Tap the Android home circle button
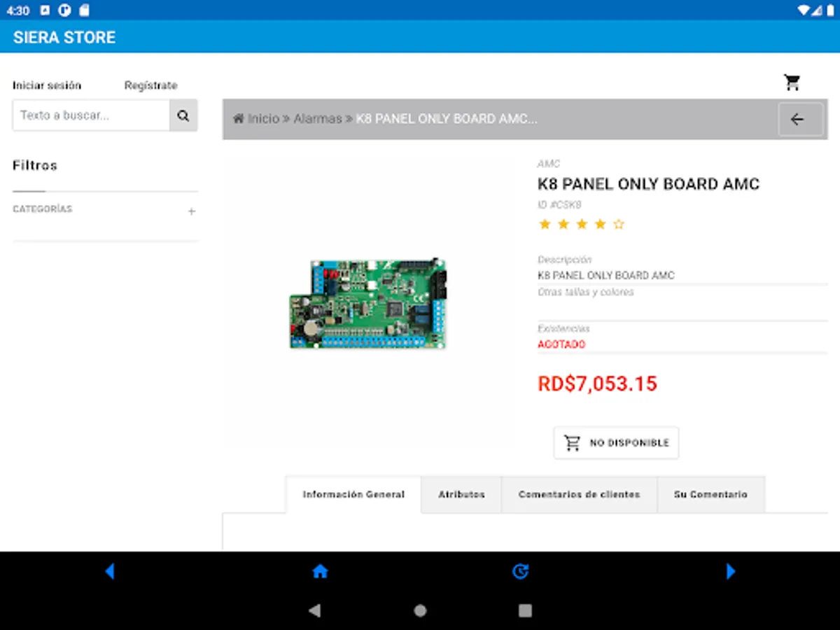840x630 pixels. point(420,610)
